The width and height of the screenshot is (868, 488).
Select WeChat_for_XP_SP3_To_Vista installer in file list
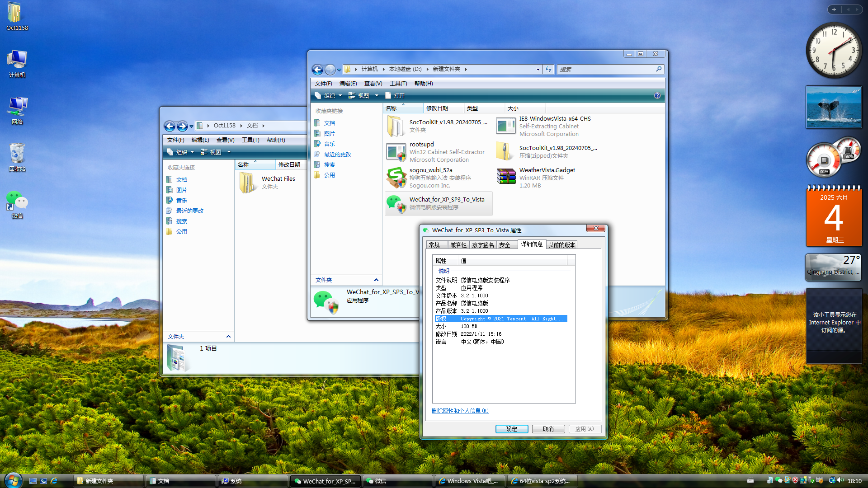coord(438,203)
